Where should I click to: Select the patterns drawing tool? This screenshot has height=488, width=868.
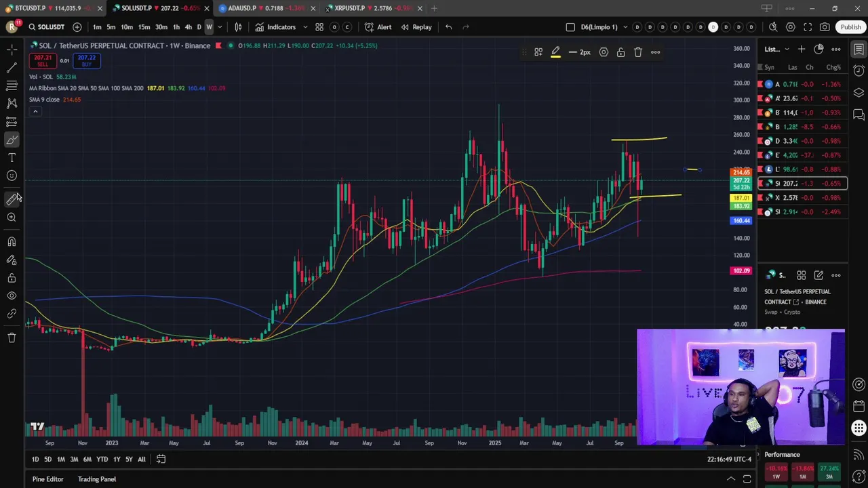[x=12, y=104]
